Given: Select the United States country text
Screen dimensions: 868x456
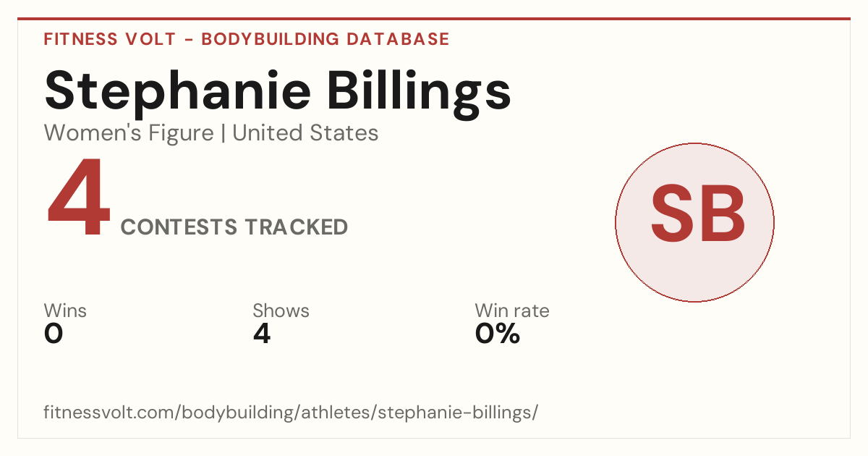Looking at the screenshot, I should coord(305,133).
